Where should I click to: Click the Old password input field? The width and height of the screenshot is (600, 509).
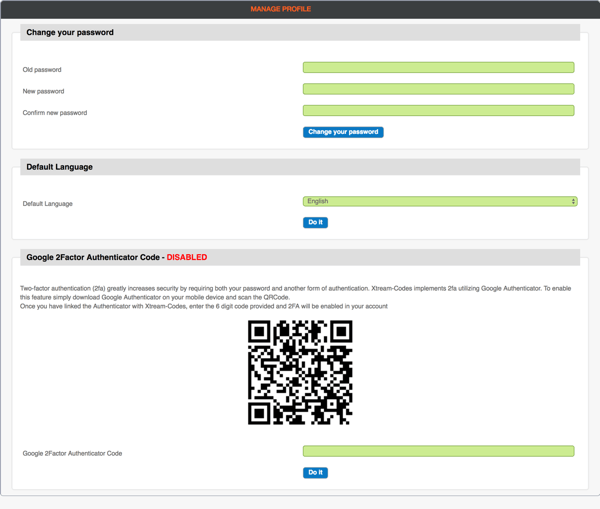[x=439, y=67]
